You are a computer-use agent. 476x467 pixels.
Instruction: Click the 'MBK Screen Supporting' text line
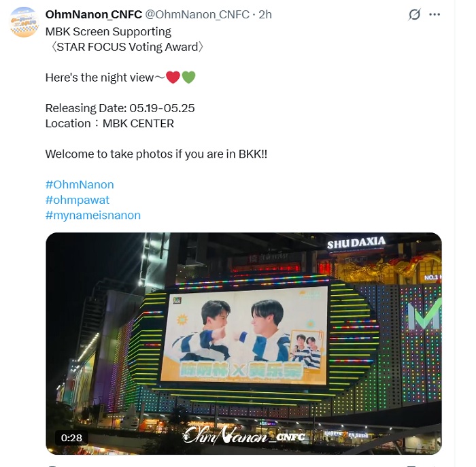108,31
